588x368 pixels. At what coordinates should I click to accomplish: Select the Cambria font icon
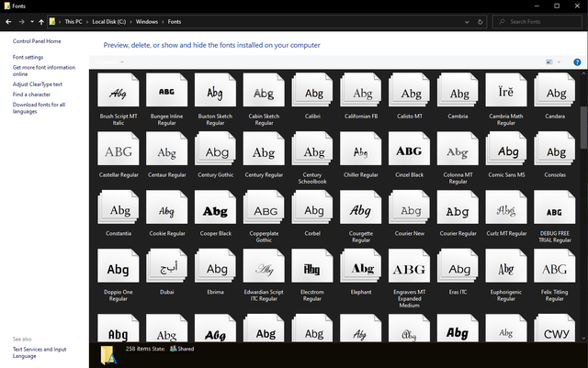point(458,90)
